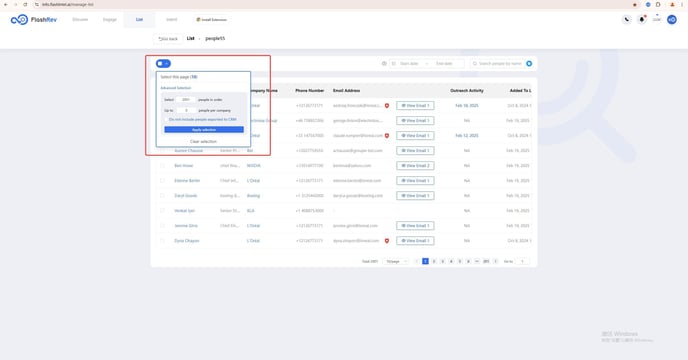Go to page 4 in pagination

451,261
